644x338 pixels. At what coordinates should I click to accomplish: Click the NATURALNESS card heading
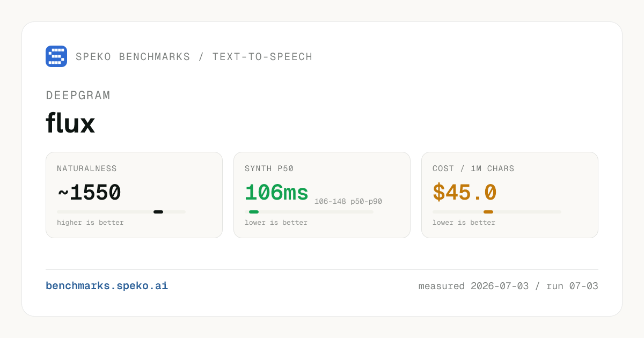(x=87, y=168)
